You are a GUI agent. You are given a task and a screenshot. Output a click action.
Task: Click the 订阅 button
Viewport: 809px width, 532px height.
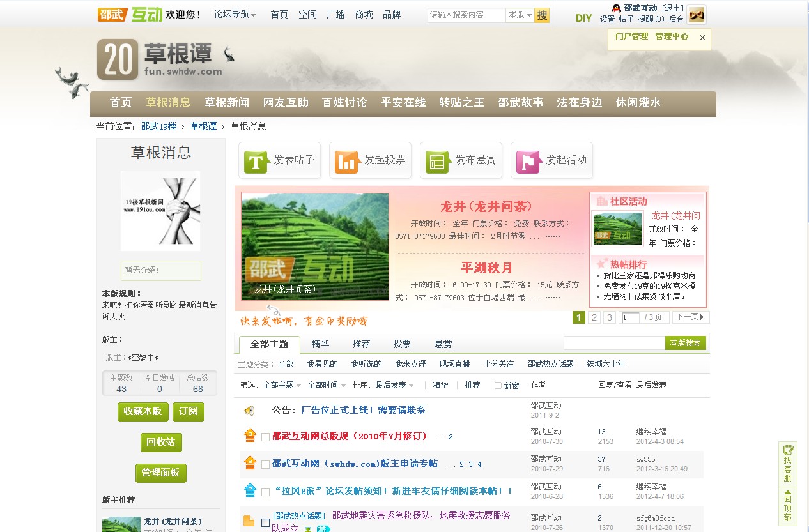[x=188, y=412]
